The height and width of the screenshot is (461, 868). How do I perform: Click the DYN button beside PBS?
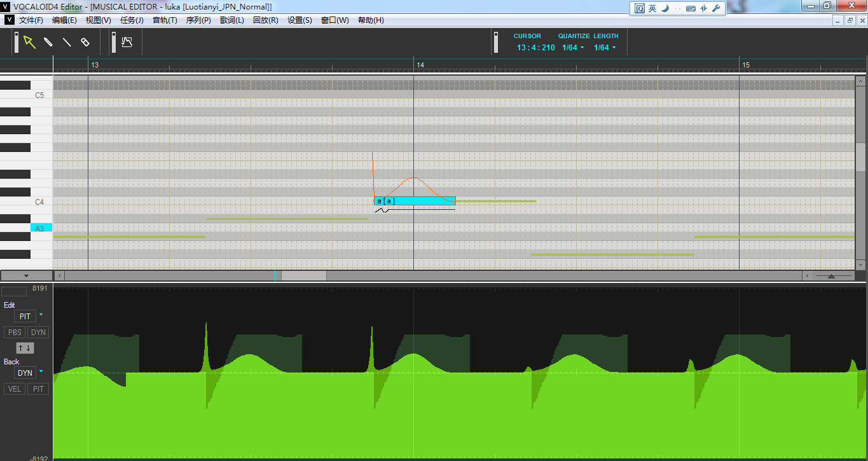click(38, 332)
